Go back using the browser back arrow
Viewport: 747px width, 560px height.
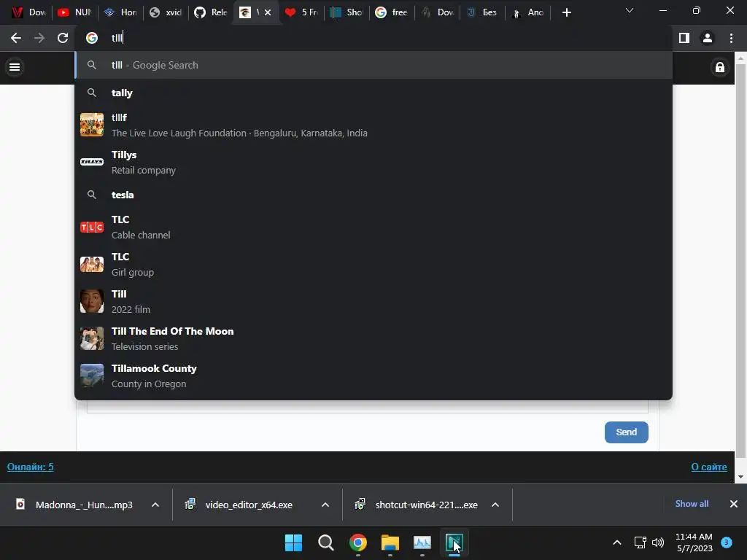(x=16, y=38)
